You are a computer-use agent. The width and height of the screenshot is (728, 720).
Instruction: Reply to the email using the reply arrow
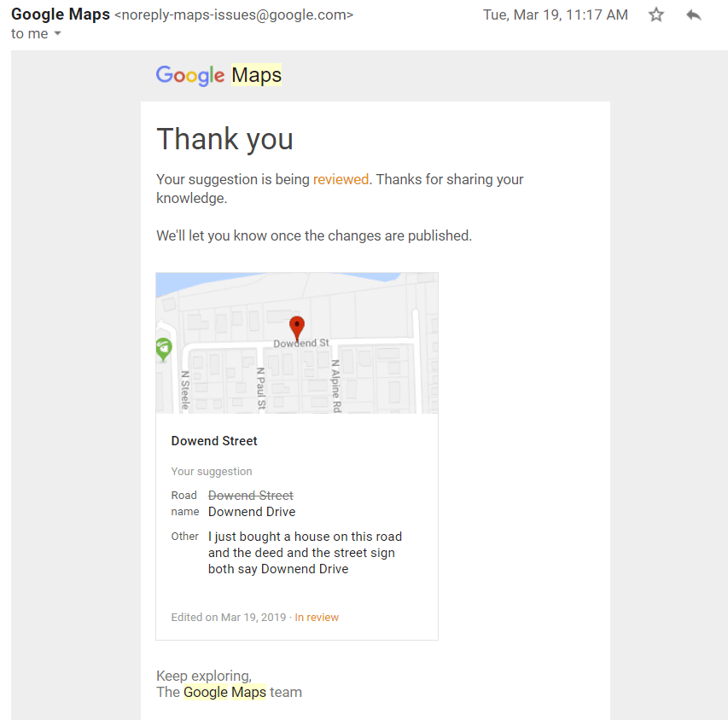693,15
